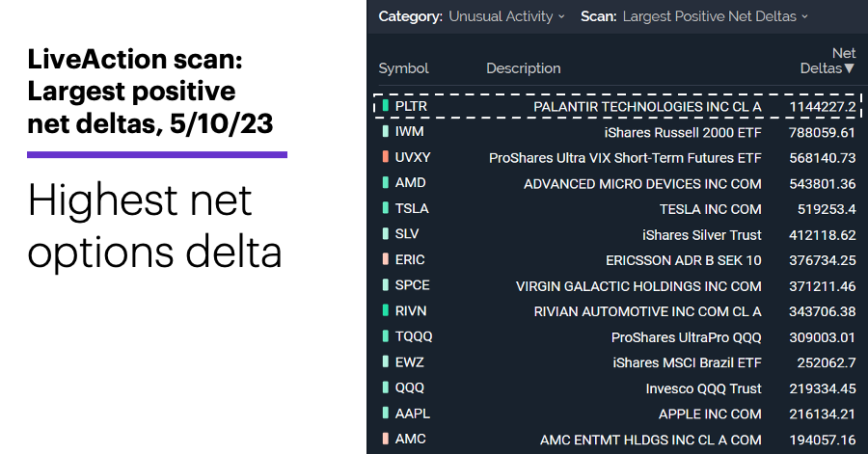Sort by the Symbol column header
The width and height of the screenshot is (868, 454).
pos(403,68)
